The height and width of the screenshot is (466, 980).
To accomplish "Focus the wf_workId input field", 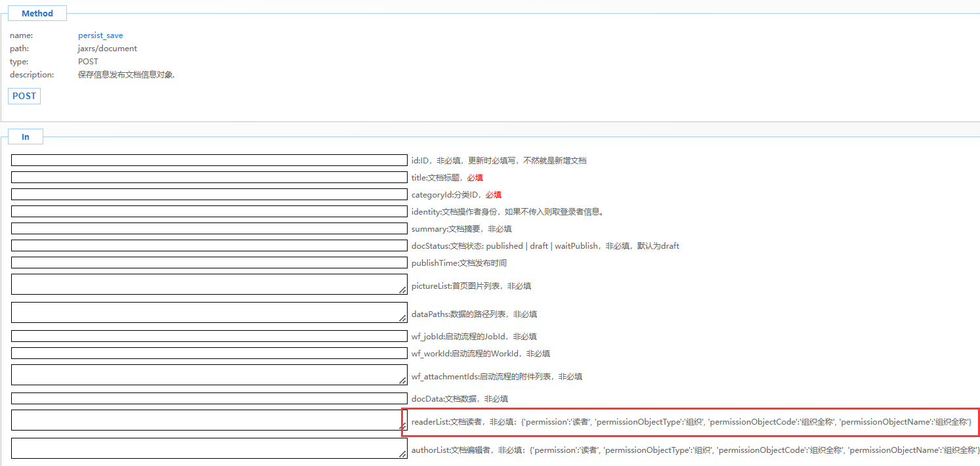I will coord(209,353).
